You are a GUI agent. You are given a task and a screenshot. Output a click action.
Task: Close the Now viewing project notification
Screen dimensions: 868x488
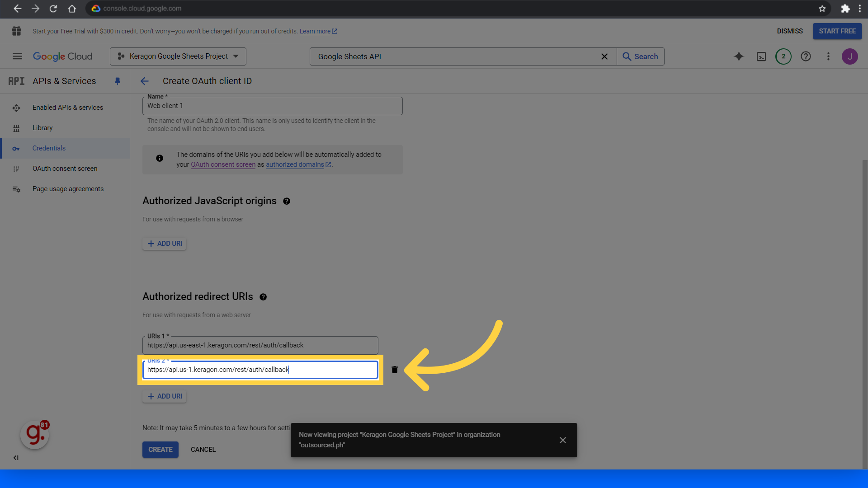pyautogui.click(x=563, y=440)
